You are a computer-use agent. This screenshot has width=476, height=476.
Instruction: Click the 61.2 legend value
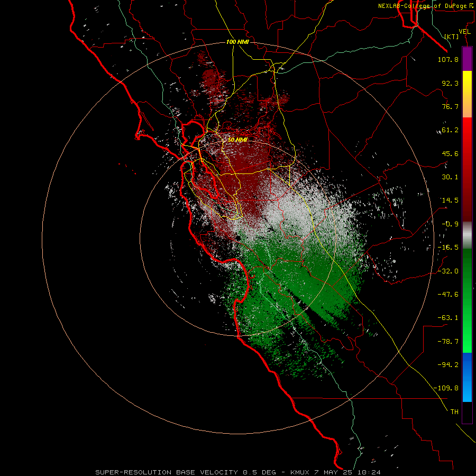(450, 130)
